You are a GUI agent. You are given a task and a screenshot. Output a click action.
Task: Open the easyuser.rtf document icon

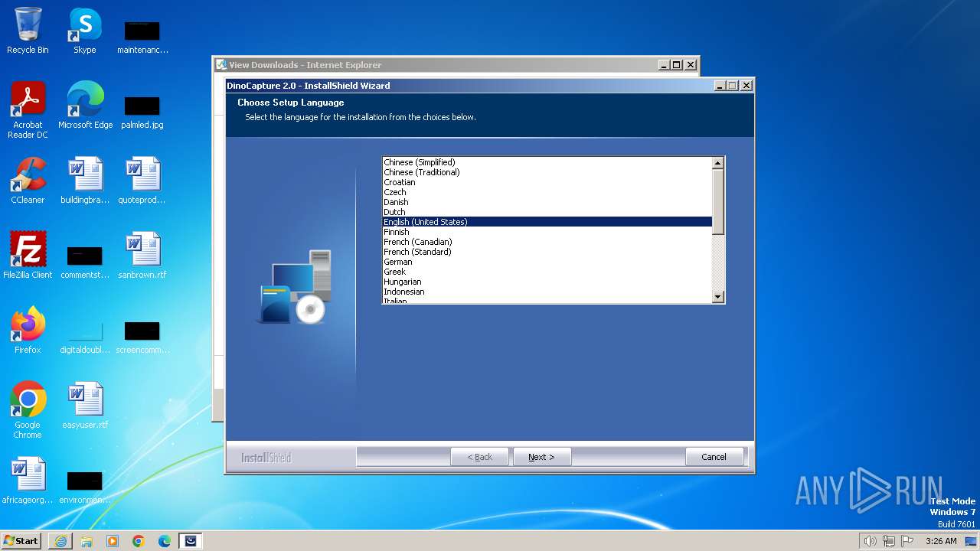click(85, 406)
